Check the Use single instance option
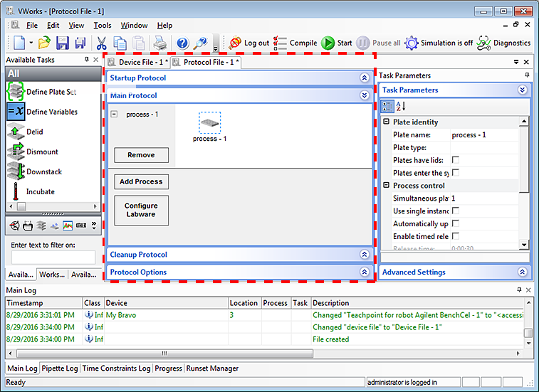This screenshot has width=539, height=392. coord(456,211)
